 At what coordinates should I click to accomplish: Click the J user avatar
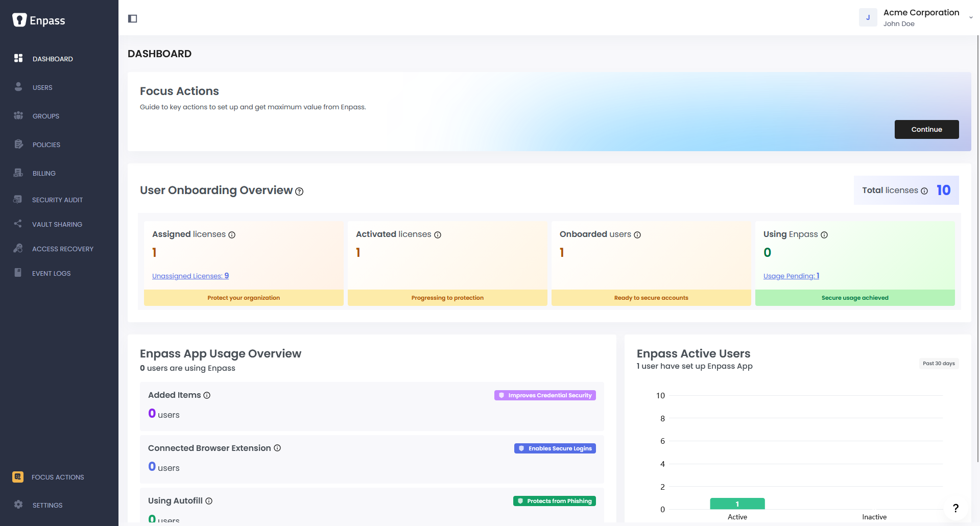coord(868,17)
